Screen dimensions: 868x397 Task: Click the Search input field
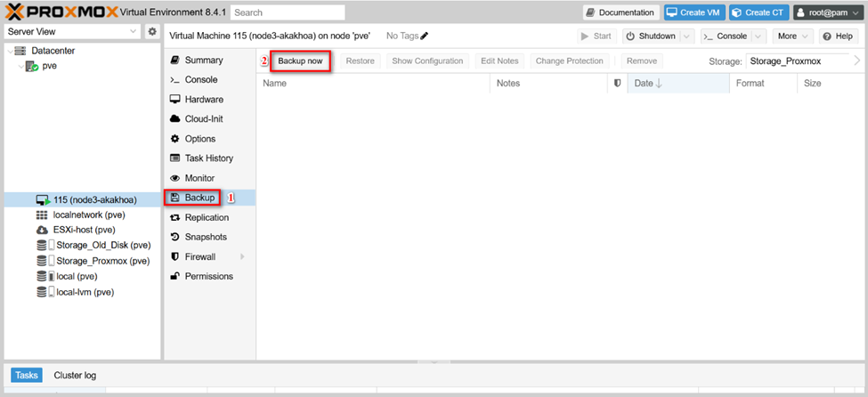(288, 12)
